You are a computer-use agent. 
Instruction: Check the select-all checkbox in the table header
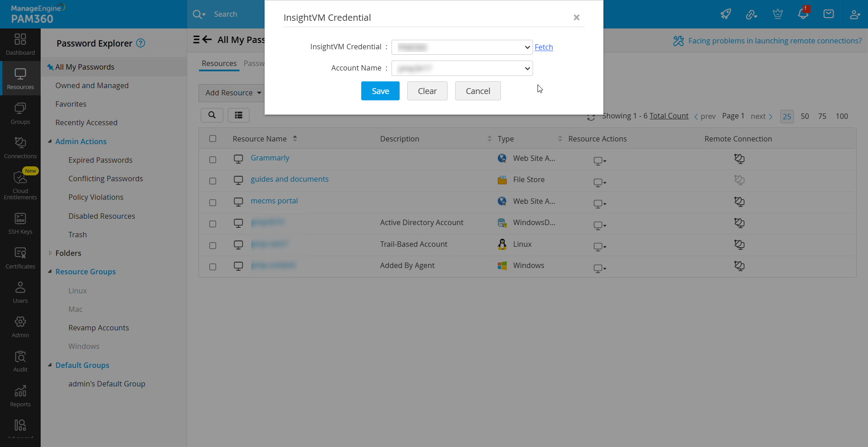[x=213, y=139]
